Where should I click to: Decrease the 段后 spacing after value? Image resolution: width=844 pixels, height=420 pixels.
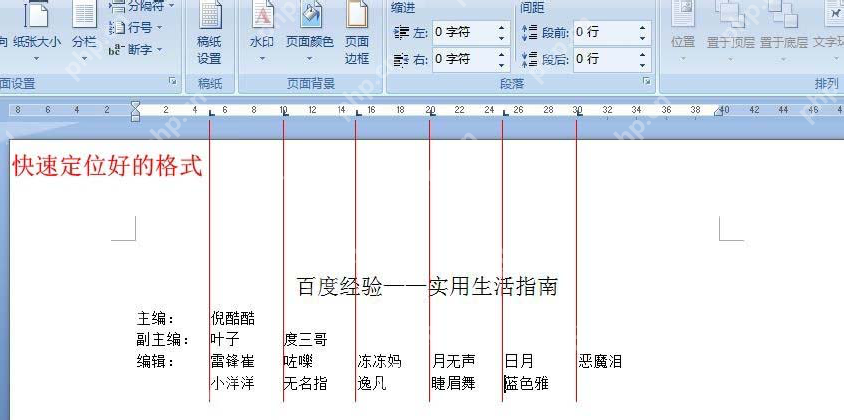pos(643,65)
